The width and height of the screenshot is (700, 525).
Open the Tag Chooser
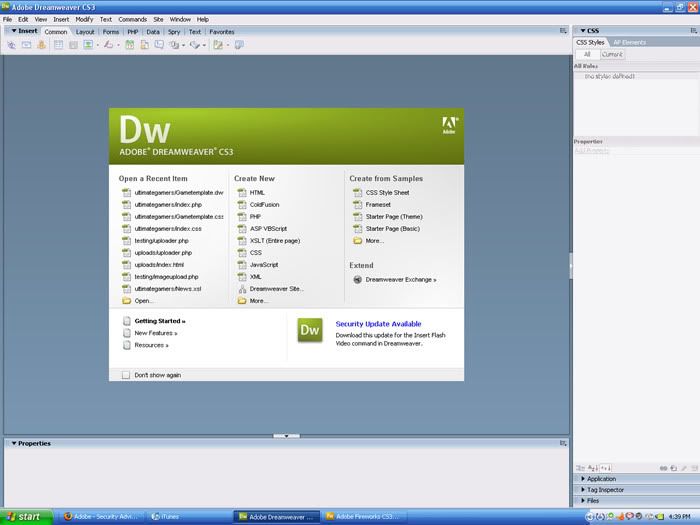[239, 45]
